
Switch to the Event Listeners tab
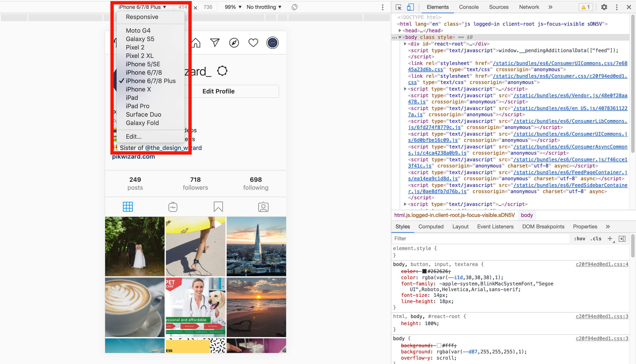495,226
